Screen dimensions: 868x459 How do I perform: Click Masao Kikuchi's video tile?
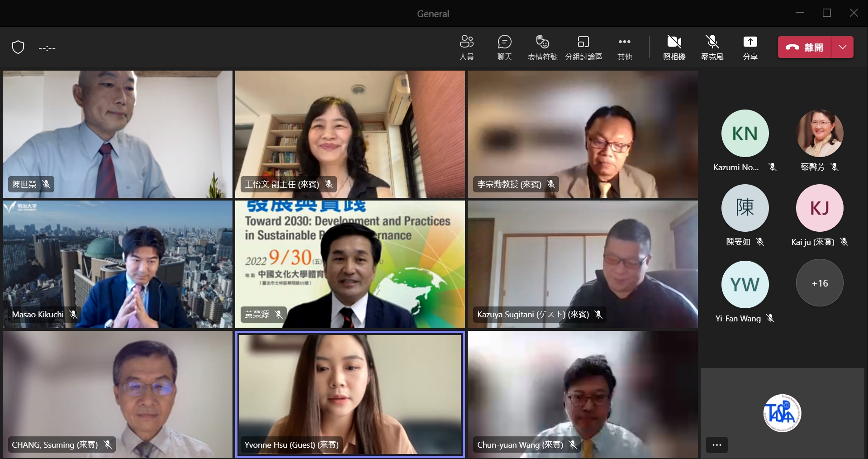(118, 264)
